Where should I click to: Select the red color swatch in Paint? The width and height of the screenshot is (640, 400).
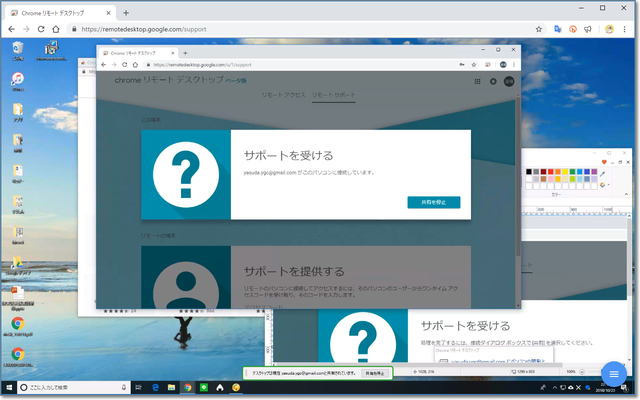click(551, 171)
